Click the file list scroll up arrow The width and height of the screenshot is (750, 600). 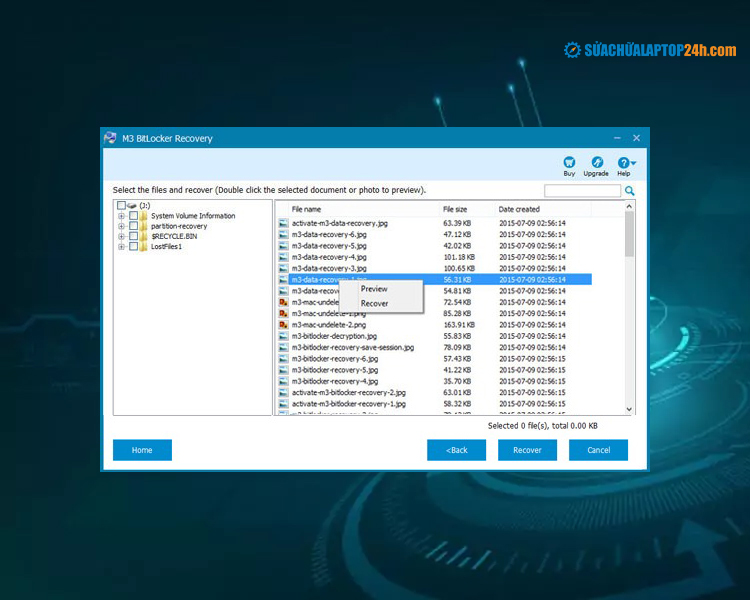point(629,207)
